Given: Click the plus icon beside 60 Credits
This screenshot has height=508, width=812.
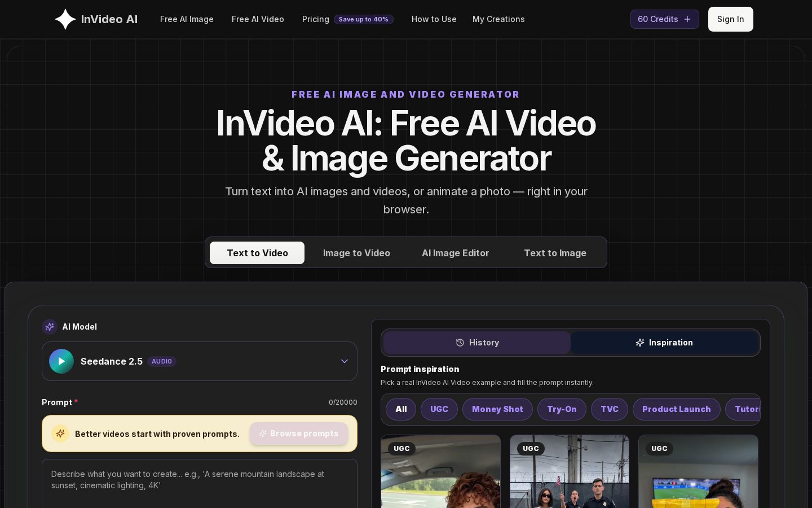Looking at the screenshot, I should (x=687, y=19).
